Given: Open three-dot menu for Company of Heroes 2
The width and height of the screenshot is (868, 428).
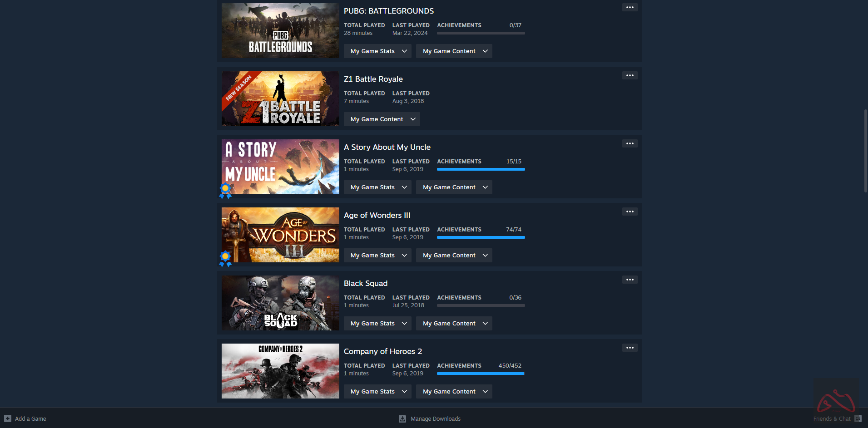Looking at the screenshot, I should (x=630, y=348).
